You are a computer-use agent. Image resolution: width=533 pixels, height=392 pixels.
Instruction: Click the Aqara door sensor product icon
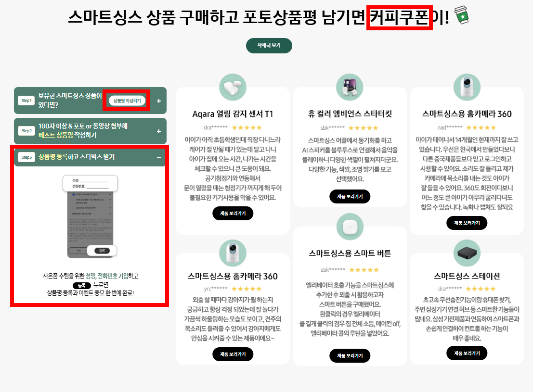[233, 87]
